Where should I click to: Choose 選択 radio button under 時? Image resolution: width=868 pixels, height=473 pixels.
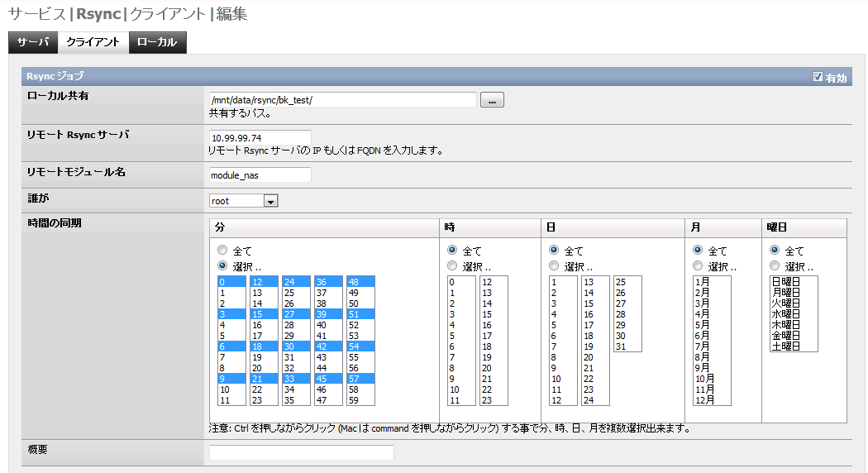pos(452,266)
